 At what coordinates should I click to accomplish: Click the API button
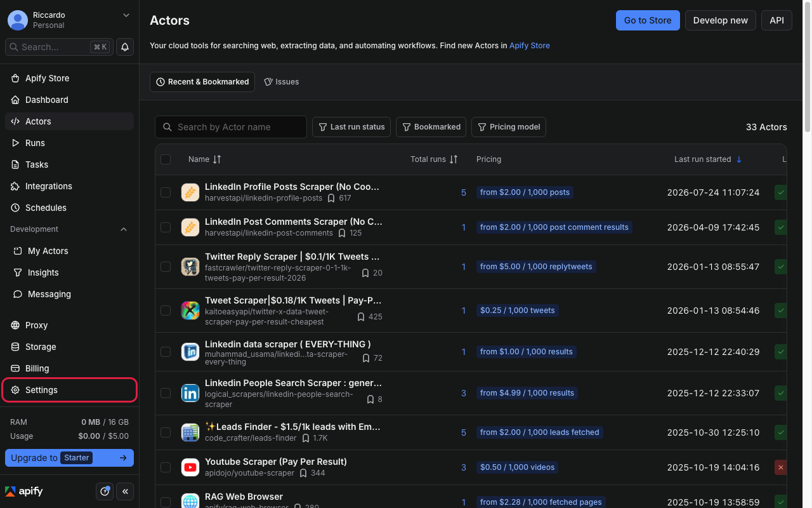tap(777, 20)
